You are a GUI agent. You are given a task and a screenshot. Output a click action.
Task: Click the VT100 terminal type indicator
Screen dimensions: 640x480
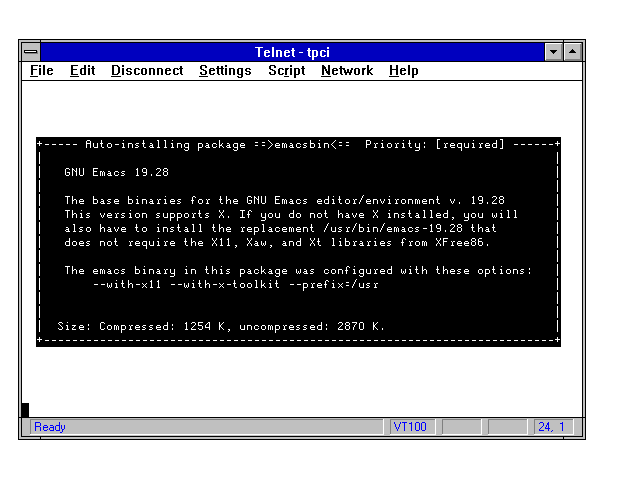(x=409, y=427)
